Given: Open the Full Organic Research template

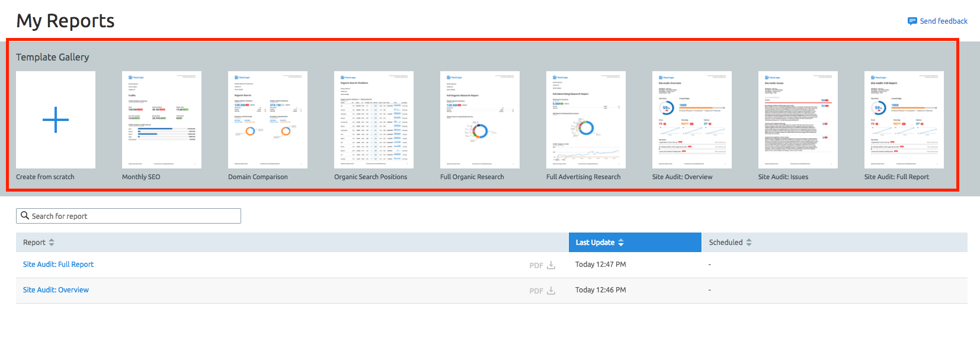Looking at the screenshot, I should 479,120.
